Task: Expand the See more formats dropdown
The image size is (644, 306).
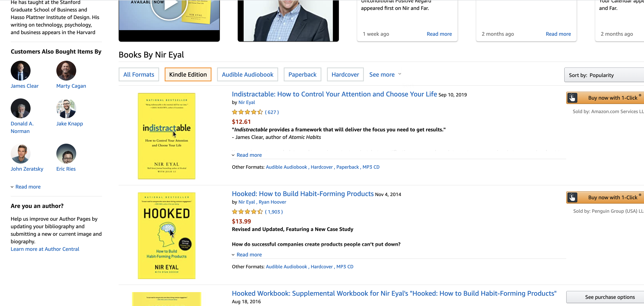Action: click(x=385, y=74)
